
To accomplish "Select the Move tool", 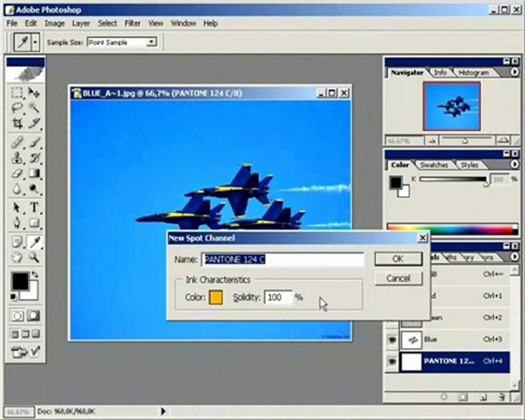I will coord(34,92).
